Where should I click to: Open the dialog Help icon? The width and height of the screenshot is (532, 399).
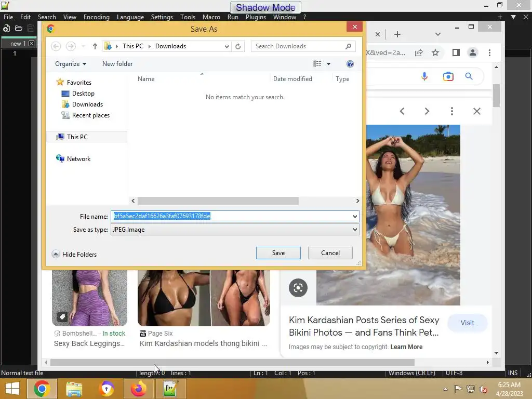350,64
